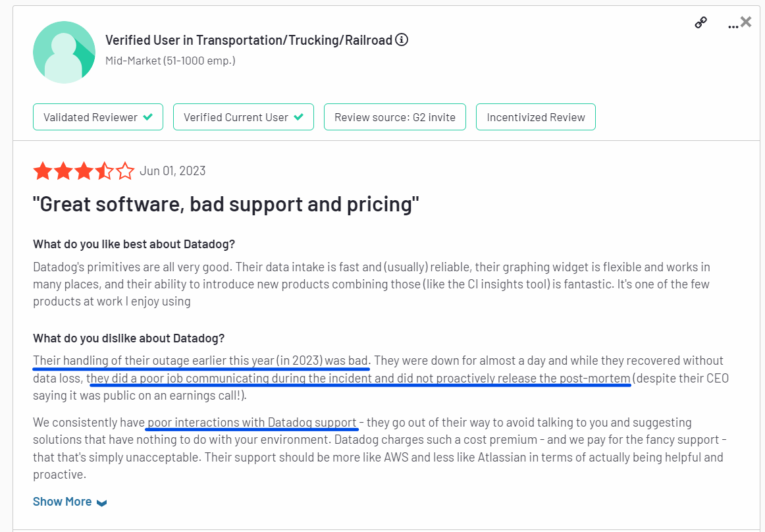Click the info icon beside Transportation/Trucking/Railroad
The image size is (765, 532).
pyautogui.click(x=402, y=40)
